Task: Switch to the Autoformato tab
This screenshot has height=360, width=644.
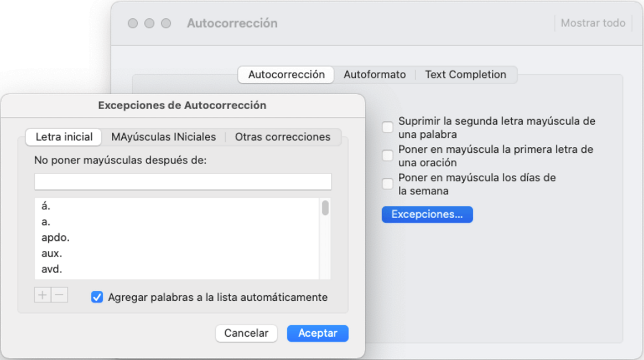Action: click(x=375, y=75)
